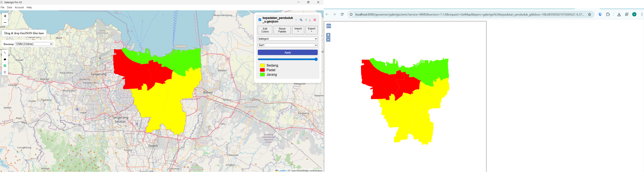Move the layer up with the up arrow

pyautogui.click(x=306, y=20)
